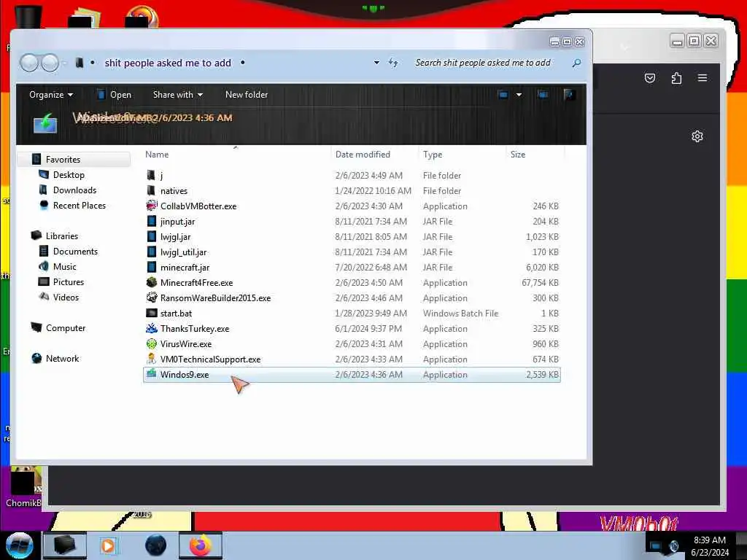The image size is (747, 560).
Task: Click the folder name in the address bar
Action: point(168,63)
